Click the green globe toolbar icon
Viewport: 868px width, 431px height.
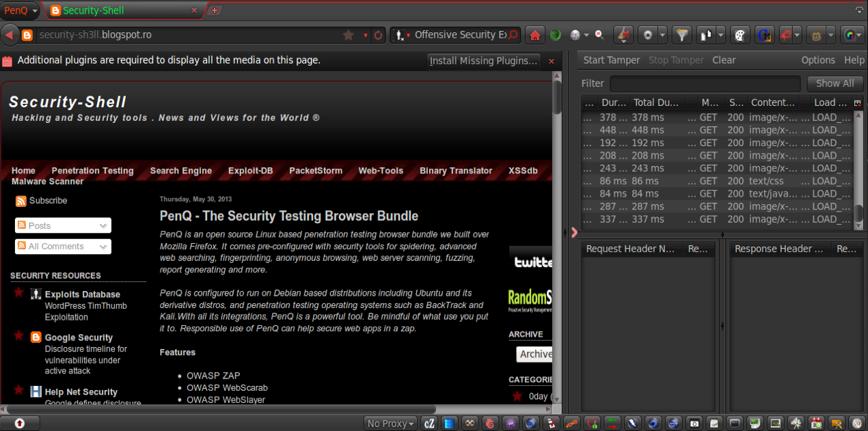pos(556,35)
